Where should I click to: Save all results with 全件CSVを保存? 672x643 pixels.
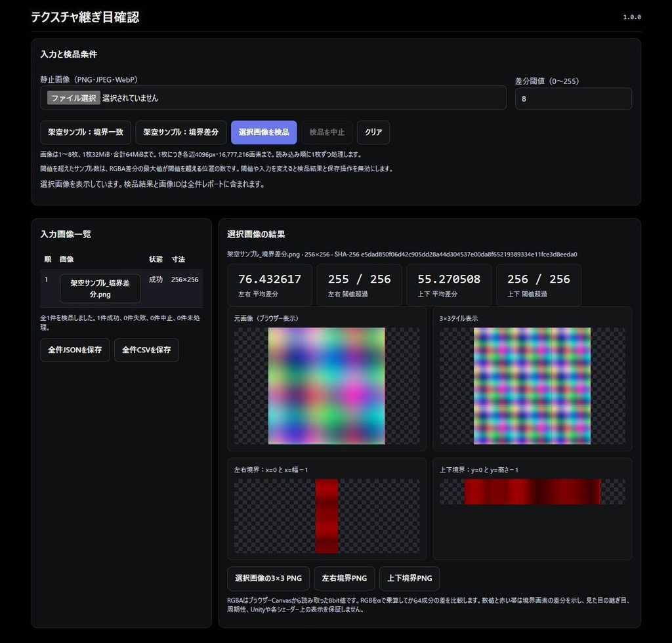tap(146, 350)
